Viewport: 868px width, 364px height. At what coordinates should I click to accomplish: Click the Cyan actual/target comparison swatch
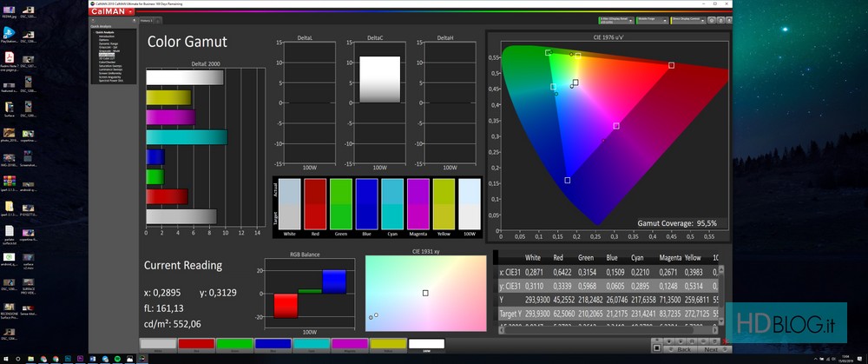click(x=392, y=204)
